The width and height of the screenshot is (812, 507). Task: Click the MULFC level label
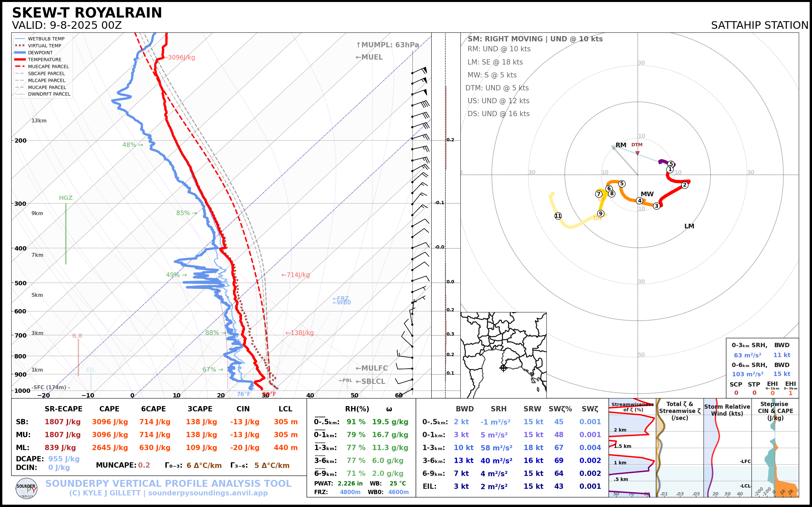click(x=371, y=368)
